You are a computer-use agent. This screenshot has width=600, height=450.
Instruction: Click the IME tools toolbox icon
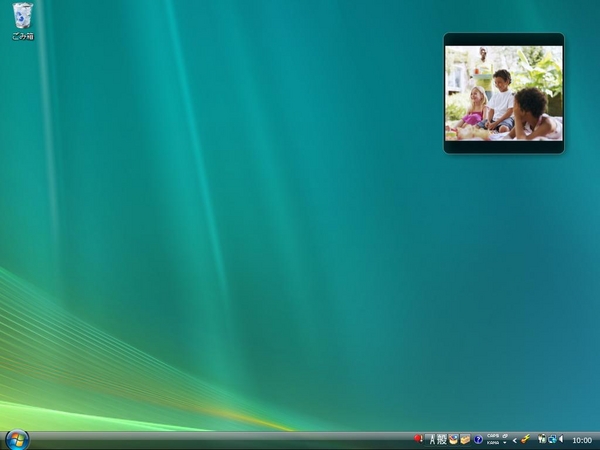(x=465, y=439)
